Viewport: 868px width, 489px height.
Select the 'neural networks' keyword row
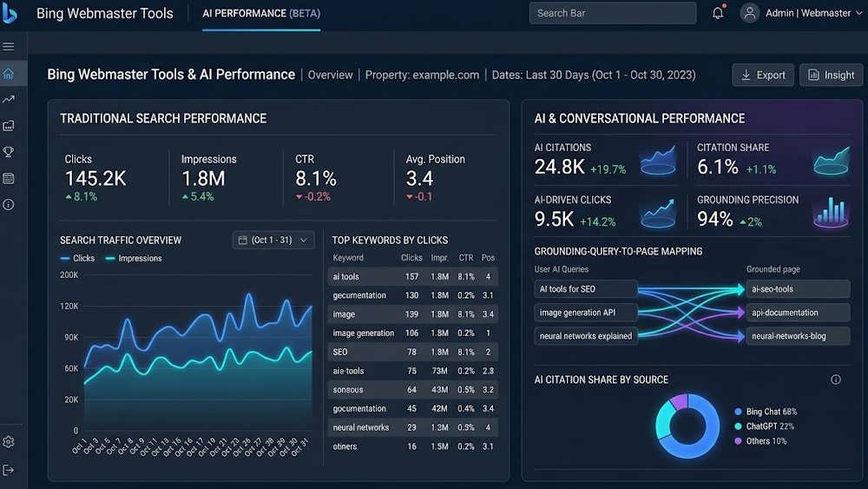pyautogui.click(x=413, y=427)
